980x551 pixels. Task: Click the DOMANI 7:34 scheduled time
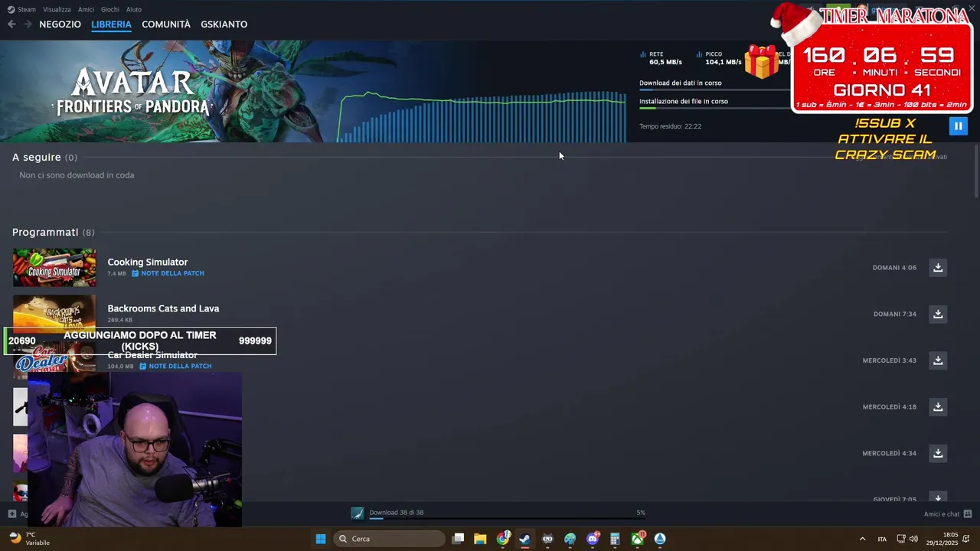click(x=895, y=314)
